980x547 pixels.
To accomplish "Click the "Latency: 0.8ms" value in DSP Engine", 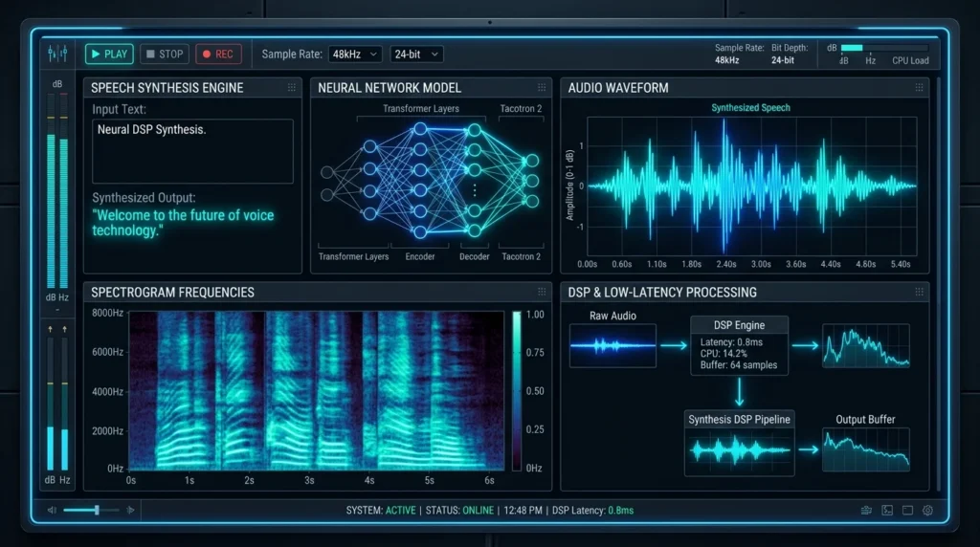I will coord(731,342).
